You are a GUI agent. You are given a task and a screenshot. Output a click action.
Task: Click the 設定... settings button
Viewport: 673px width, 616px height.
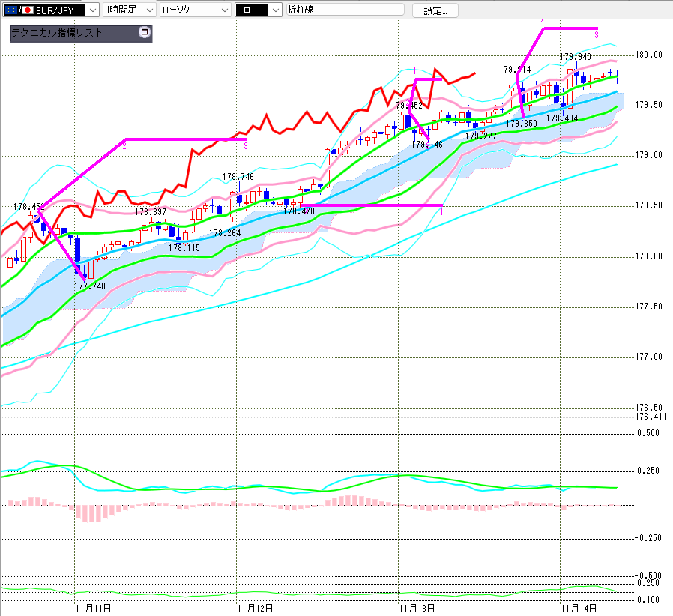point(435,10)
